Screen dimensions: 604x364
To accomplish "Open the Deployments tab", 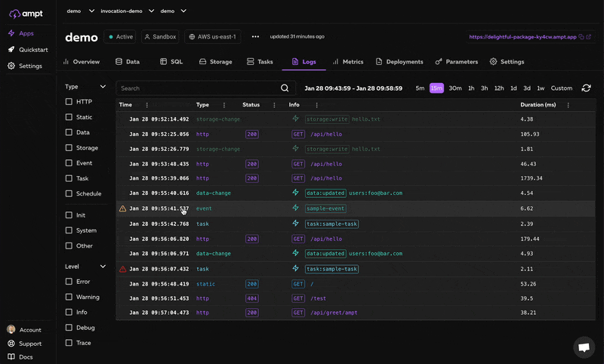I will tap(399, 62).
